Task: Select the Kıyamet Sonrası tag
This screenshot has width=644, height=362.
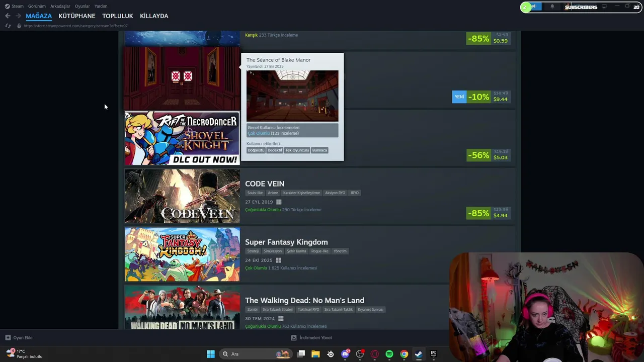Action: (x=371, y=310)
